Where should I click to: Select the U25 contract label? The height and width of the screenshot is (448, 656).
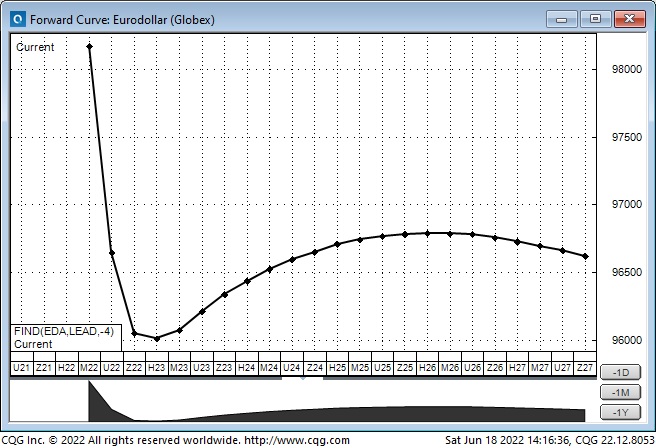click(x=382, y=368)
